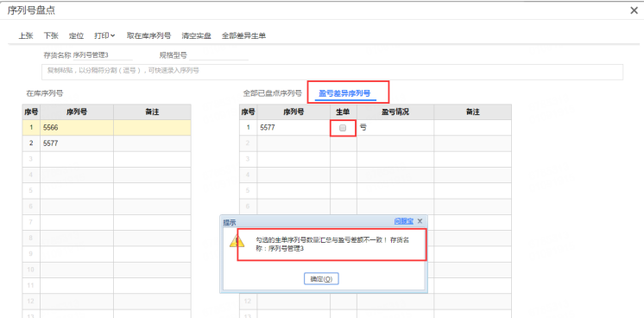Click the warning message about 盈亏差额不一致
Screen dimensions: 644x318
click(331, 245)
